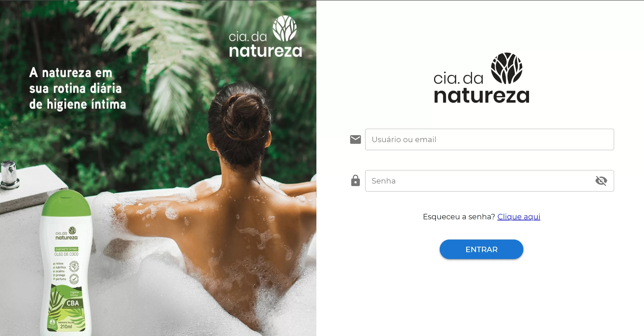Screen dimensions: 644x336
Task: Click the white cia. da natureza banner logo
Action: [x=265, y=37]
